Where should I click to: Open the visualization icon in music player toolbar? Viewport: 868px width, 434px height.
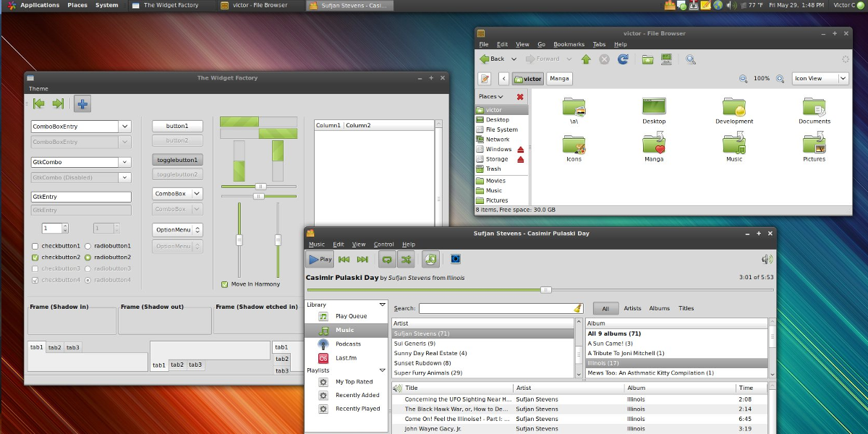[x=456, y=259]
